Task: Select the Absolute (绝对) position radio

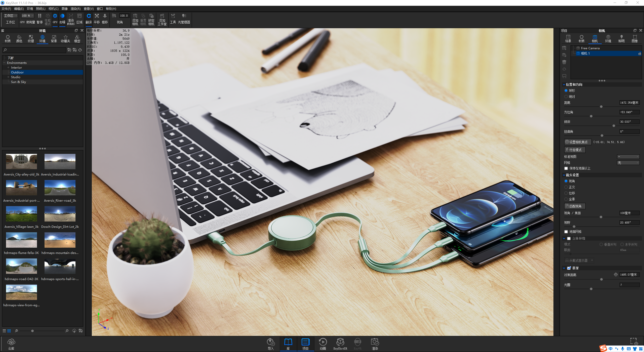Action: point(566,97)
